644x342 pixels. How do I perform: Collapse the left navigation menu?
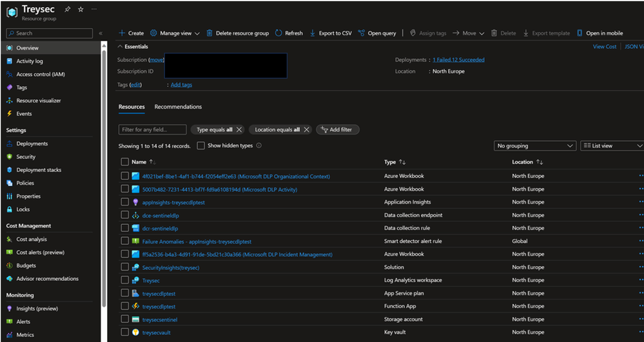coord(101,33)
